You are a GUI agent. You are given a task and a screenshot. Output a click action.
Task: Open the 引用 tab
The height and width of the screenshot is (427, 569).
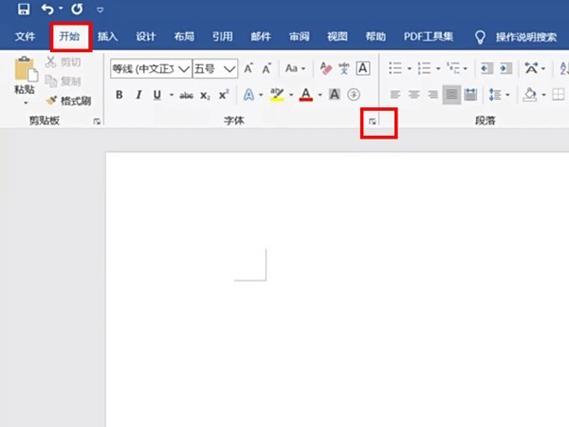pyautogui.click(x=222, y=37)
